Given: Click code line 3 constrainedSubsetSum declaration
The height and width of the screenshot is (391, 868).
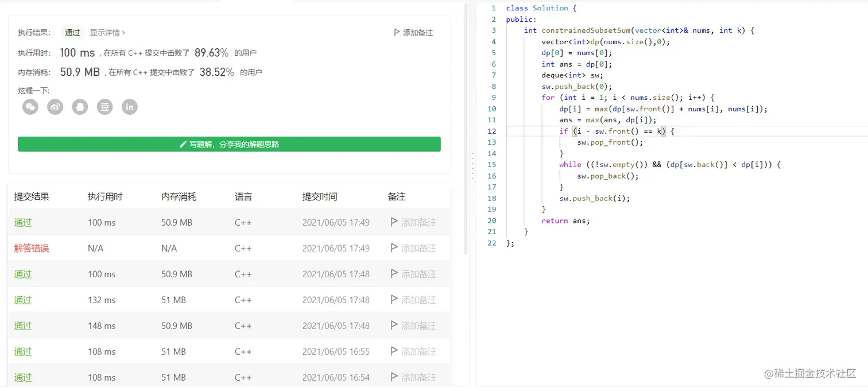Looking at the screenshot, I should pyautogui.click(x=639, y=30).
